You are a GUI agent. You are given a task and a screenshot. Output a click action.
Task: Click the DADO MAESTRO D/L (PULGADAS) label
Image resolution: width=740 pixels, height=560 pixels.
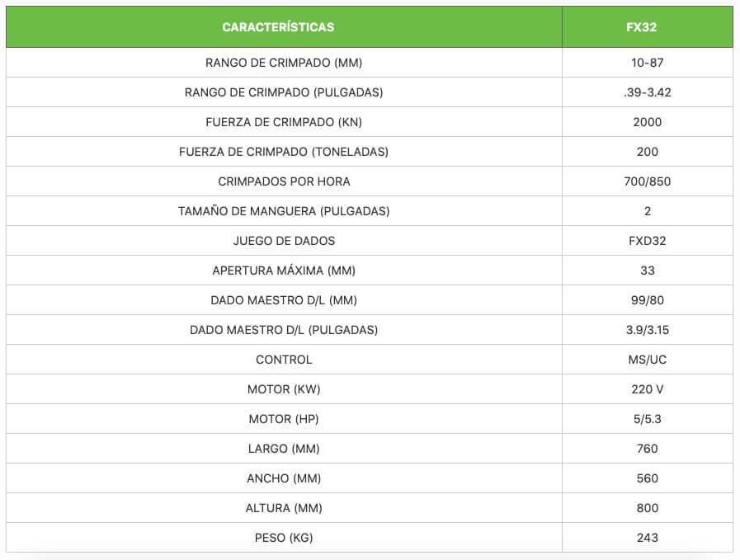[284, 330]
